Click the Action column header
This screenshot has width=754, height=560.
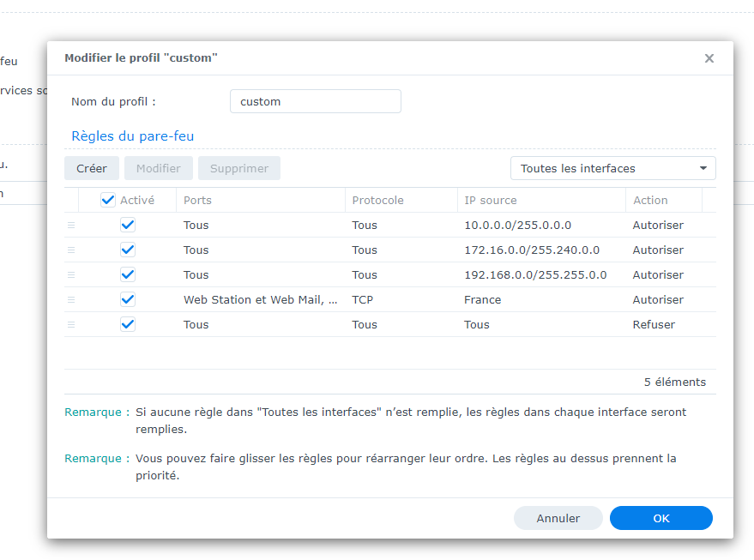click(x=664, y=200)
